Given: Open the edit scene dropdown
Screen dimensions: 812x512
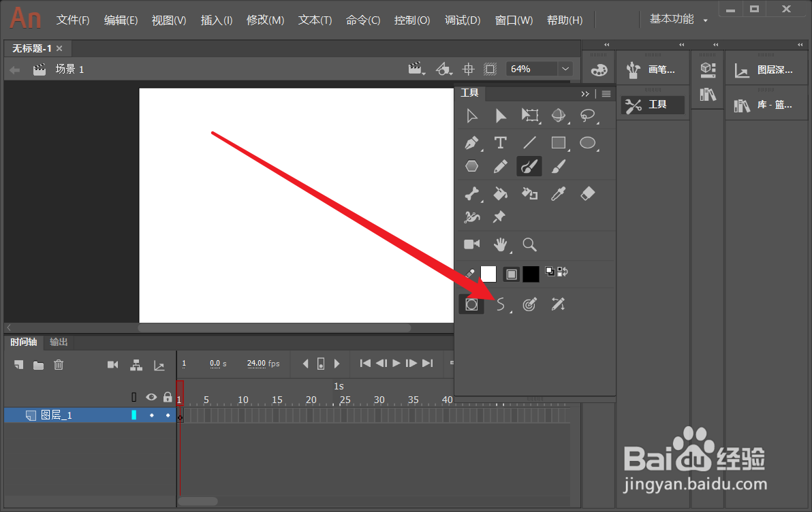Looking at the screenshot, I should point(416,69).
